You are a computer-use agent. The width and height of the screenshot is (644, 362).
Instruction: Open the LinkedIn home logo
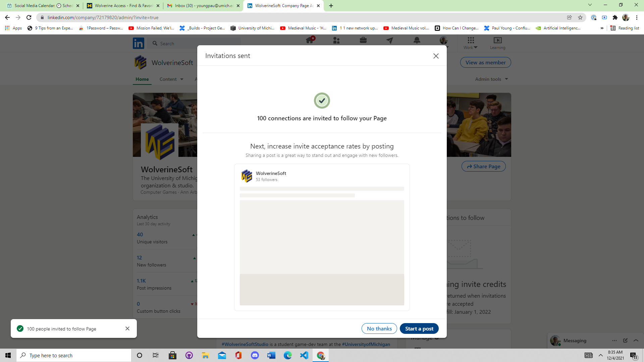click(139, 43)
